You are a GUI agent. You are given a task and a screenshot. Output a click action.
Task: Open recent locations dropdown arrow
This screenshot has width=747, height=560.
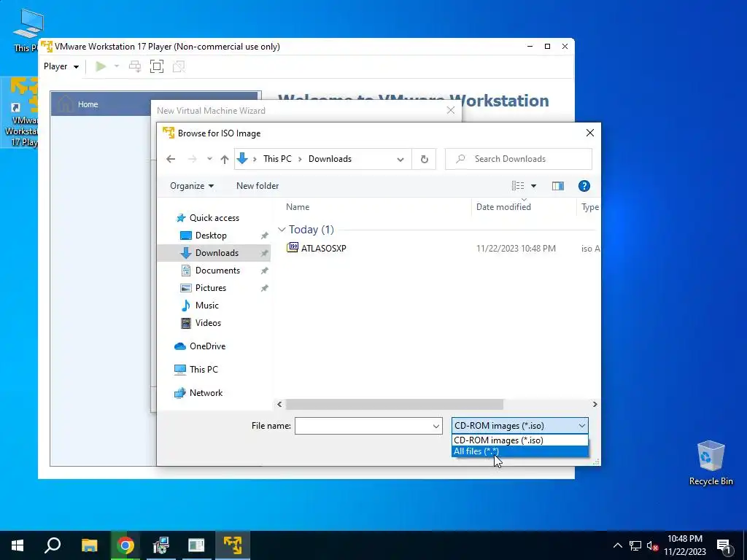click(x=209, y=159)
